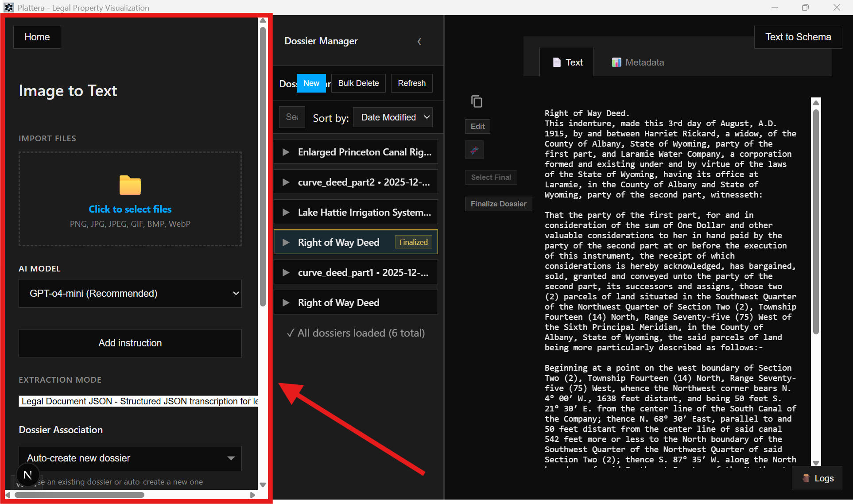Copy the extracted text with the copy icon
Viewport: 853px width, 504px height.
(477, 101)
